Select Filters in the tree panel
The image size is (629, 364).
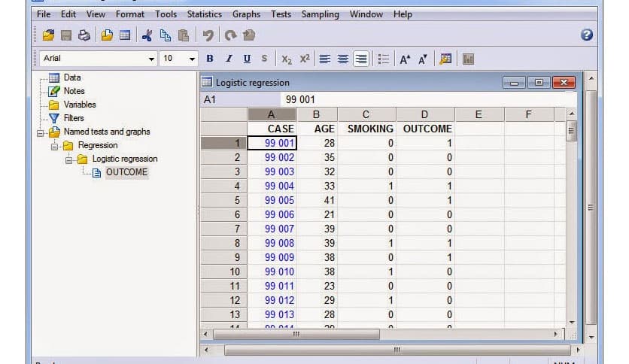tap(74, 118)
